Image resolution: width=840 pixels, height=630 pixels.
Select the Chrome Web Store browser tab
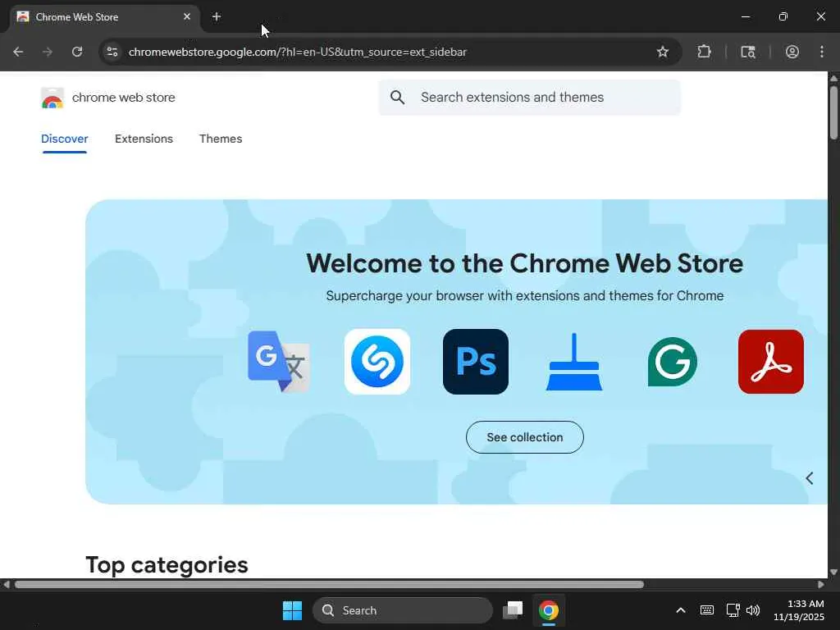click(104, 17)
